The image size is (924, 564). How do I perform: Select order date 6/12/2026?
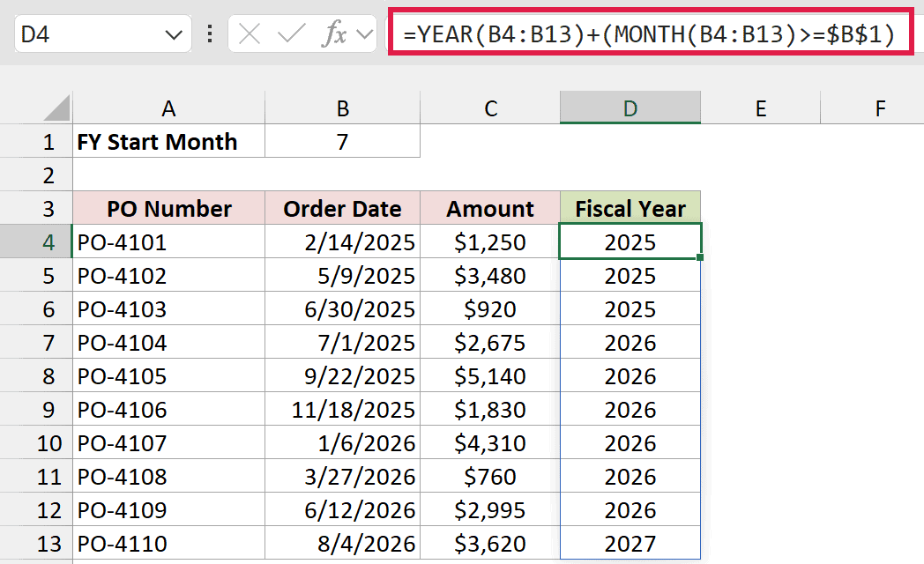pos(342,510)
